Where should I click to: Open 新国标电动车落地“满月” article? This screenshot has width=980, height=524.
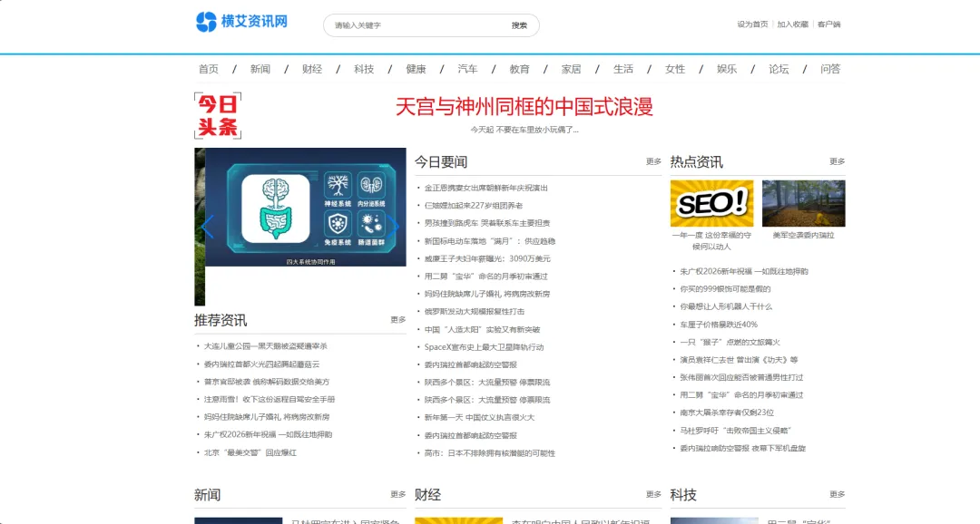click(x=490, y=241)
